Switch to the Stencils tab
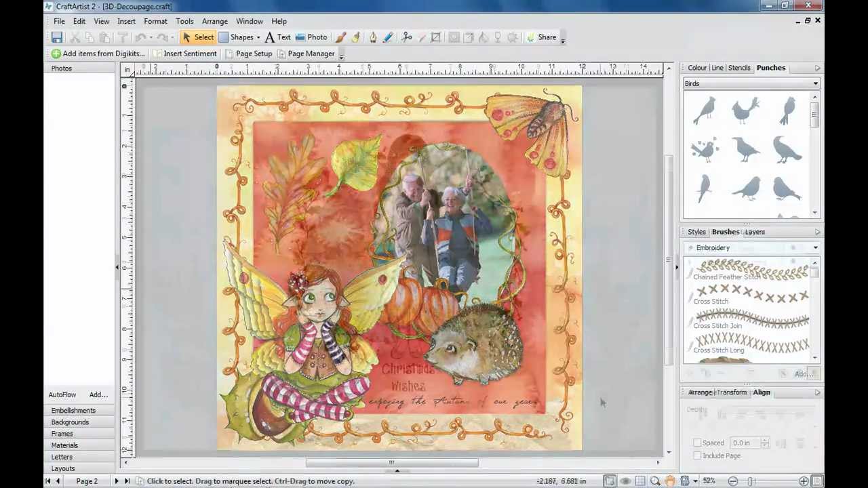 739,68
